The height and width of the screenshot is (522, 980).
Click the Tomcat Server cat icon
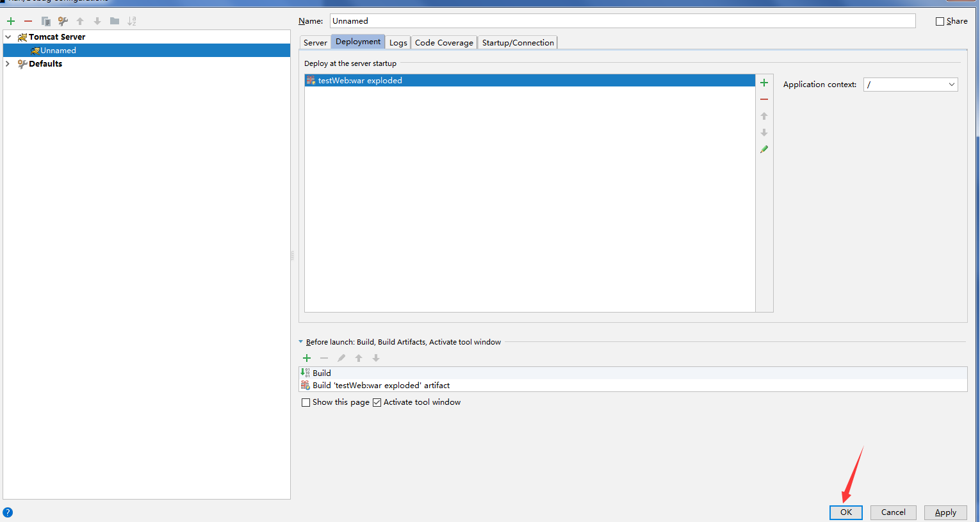click(22, 37)
